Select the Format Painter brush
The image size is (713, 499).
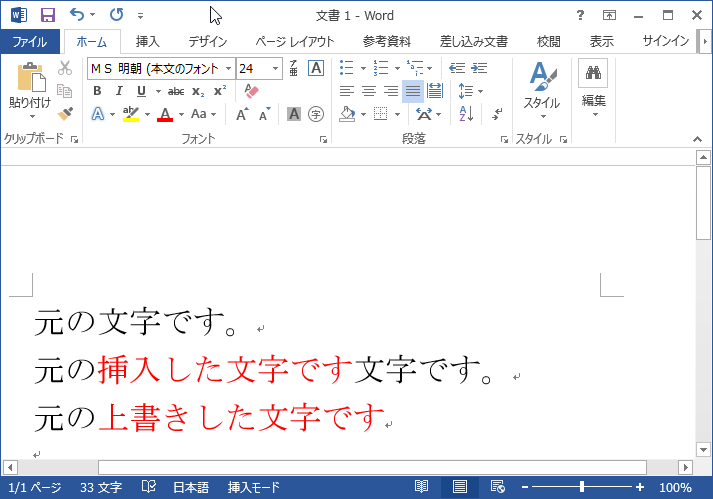tap(65, 113)
